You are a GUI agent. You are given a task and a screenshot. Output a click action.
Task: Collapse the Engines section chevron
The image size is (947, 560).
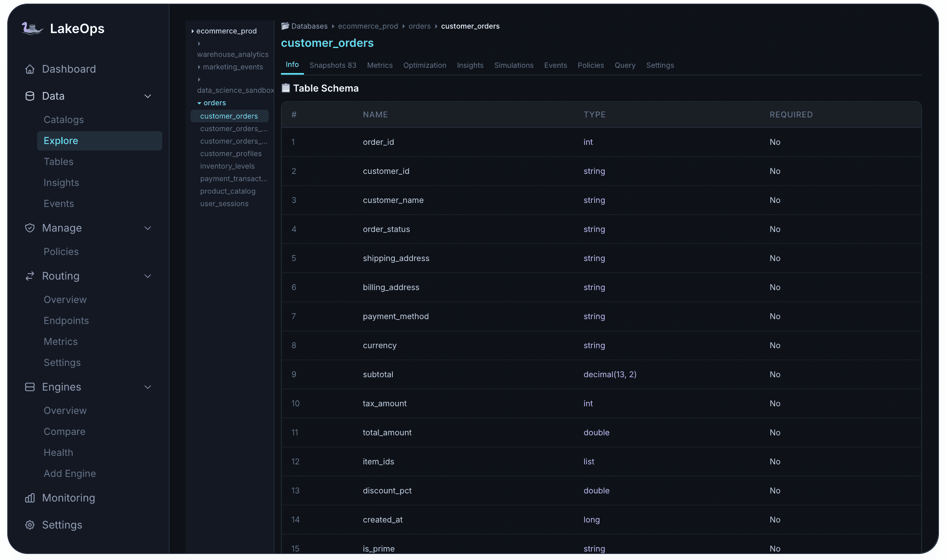pos(148,387)
